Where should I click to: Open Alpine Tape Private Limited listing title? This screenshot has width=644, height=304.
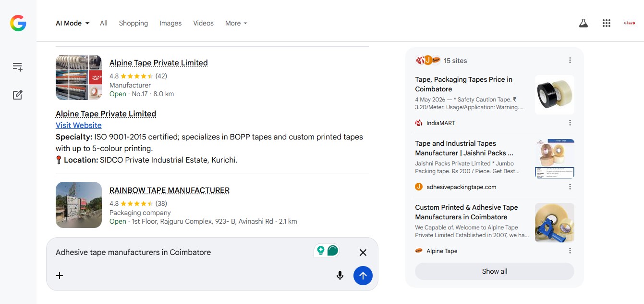(x=158, y=63)
